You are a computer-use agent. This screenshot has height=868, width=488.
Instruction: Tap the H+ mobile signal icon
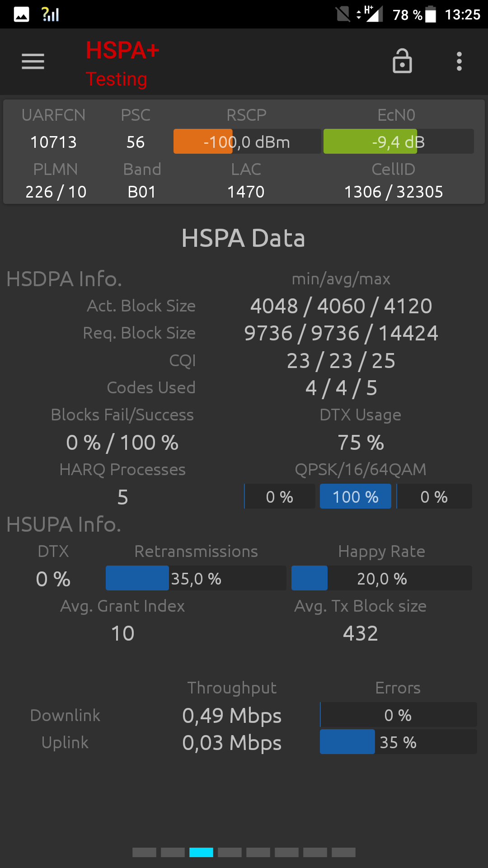pyautogui.click(x=371, y=14)
